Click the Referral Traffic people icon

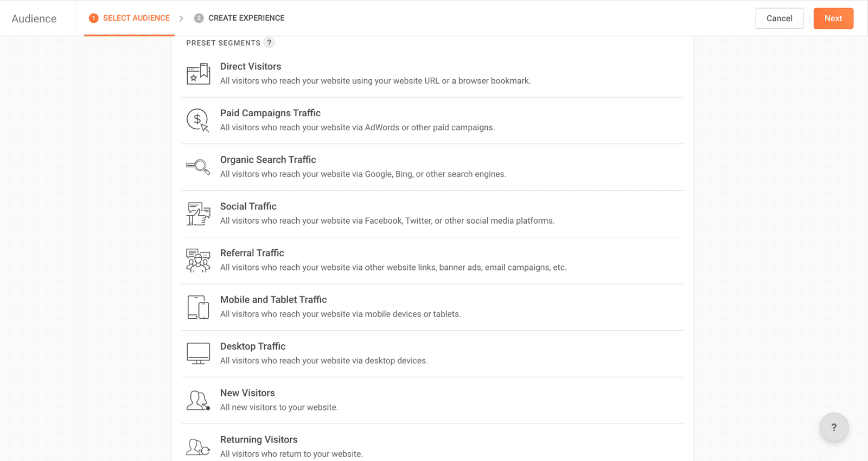(198, 261)
